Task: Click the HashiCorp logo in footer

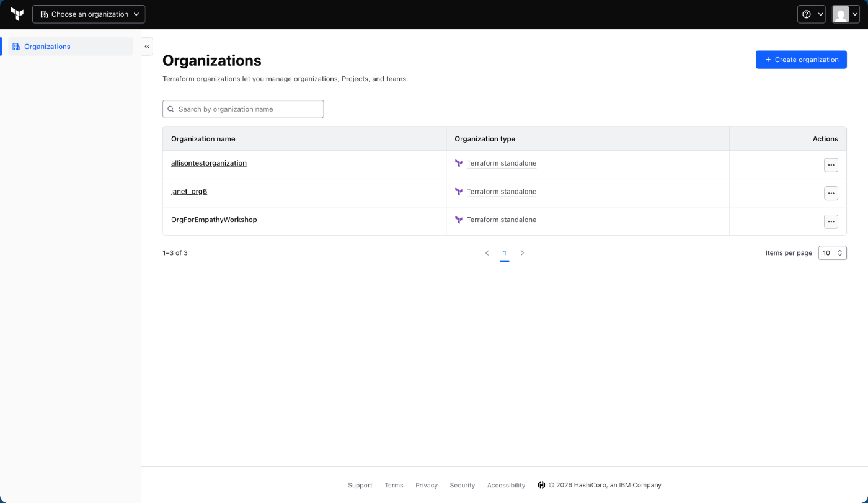Action: [541, 485]
